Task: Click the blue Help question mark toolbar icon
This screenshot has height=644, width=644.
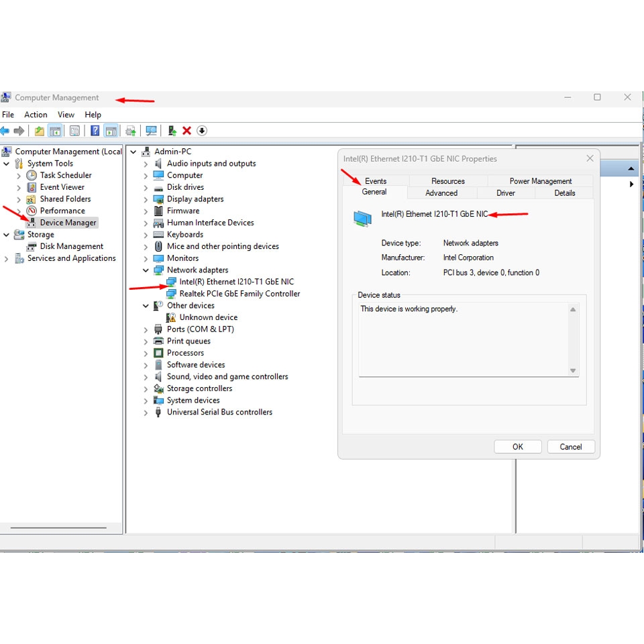Action: click(95, 131)
